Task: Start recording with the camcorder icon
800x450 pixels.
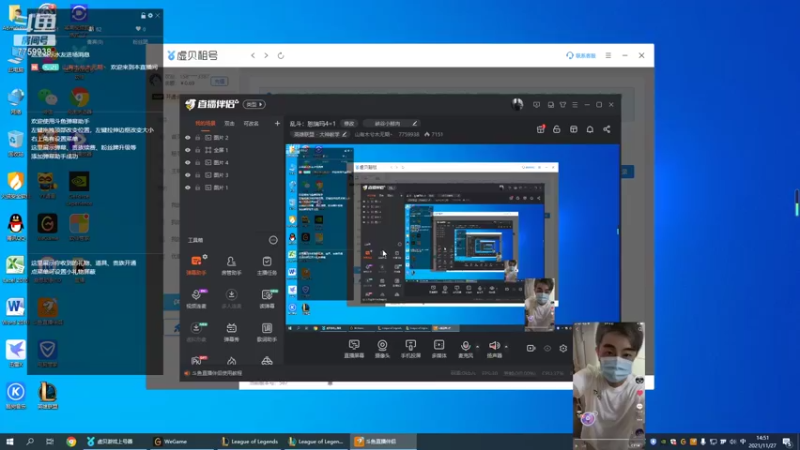Action: point(531,348)
